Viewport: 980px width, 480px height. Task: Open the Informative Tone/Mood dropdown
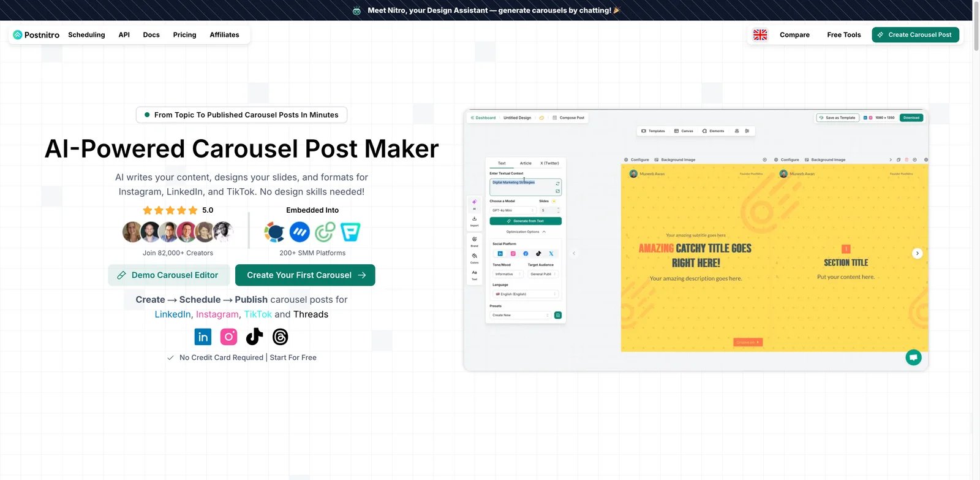(x=508, y=274)
